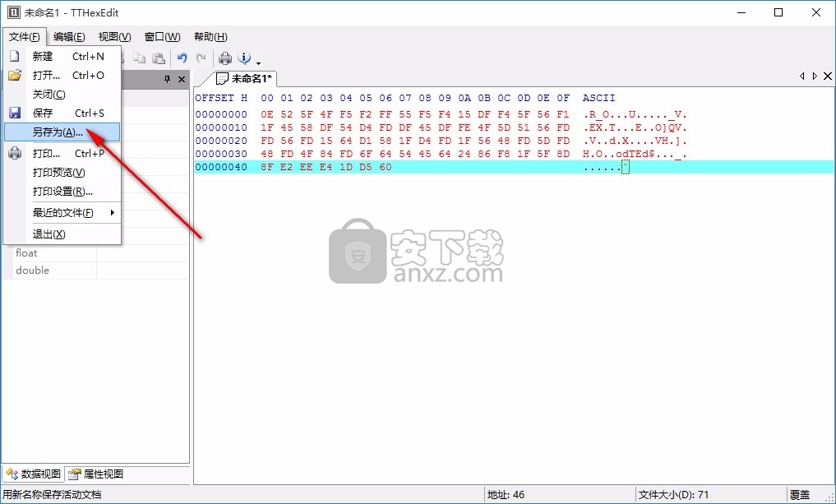Click the greyed Redo arrow icon
The height and width of the screenshot is (504, 836).
[x=201, y=58]
